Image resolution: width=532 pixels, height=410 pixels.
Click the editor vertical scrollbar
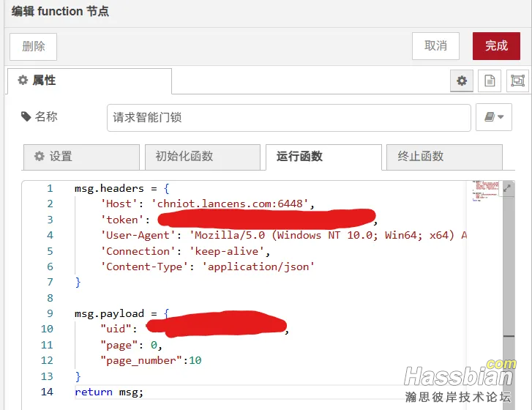coord(509,293)
